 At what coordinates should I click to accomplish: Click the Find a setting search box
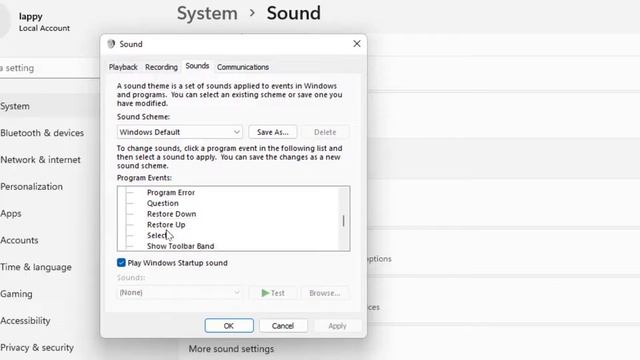click(x=50, y=68)
